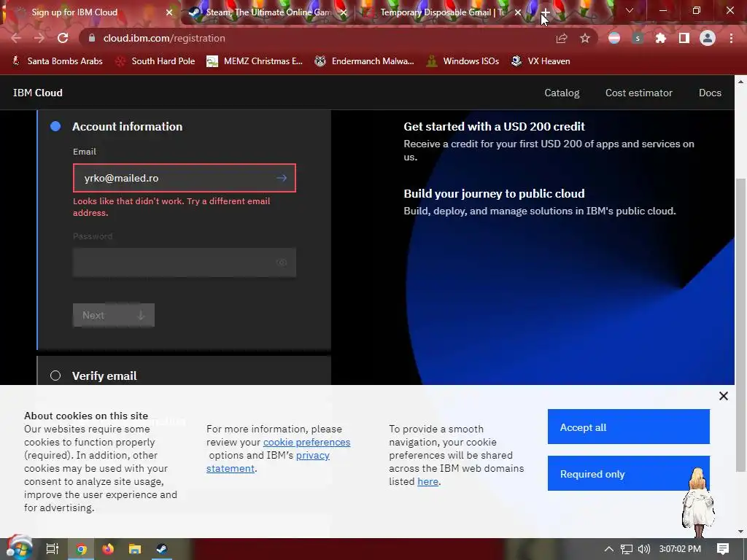This screenshot has width=747, height=560.
Task: Open South Hard Pole bookmark
Action: (x=155, y=61)
